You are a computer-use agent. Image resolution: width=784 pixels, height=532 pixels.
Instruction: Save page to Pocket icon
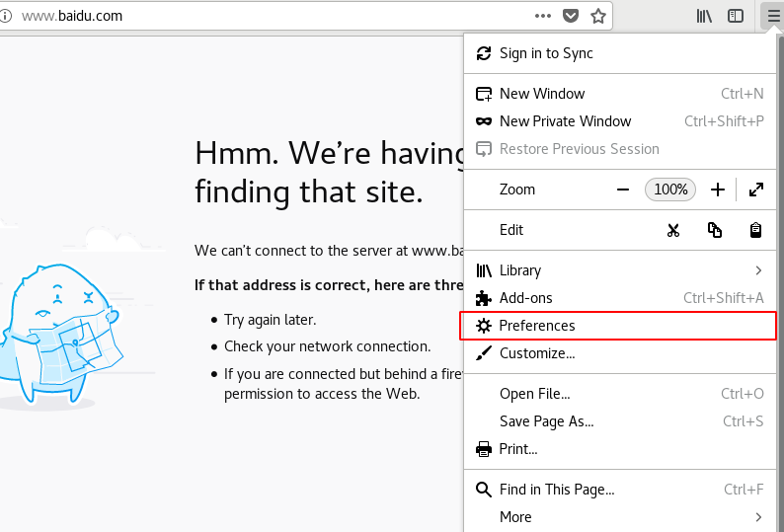pos(571,16)
